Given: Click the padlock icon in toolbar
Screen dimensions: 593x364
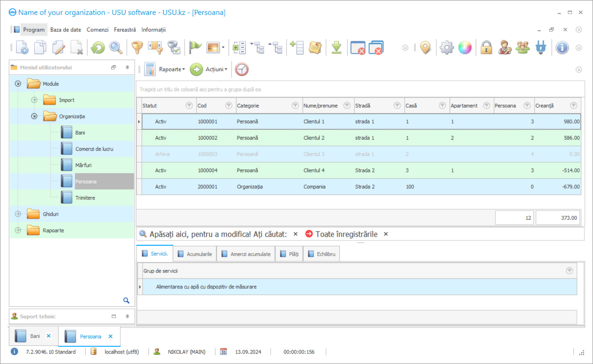Looking at the screenshot, I should [486, 48].
